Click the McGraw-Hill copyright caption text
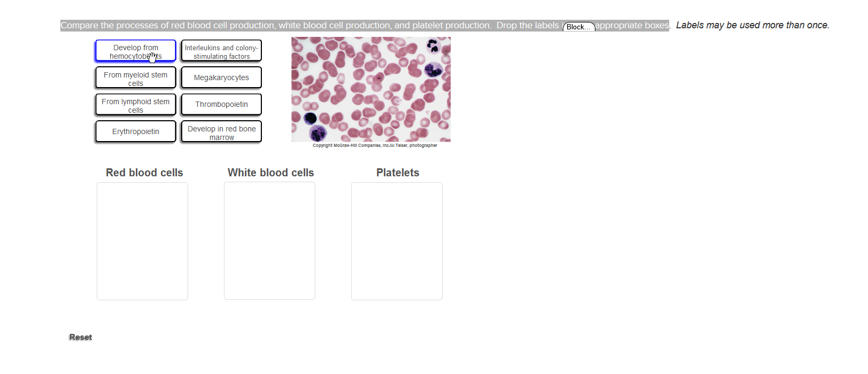The width and height of the screenshot is (868, 374). click(375, 145)
